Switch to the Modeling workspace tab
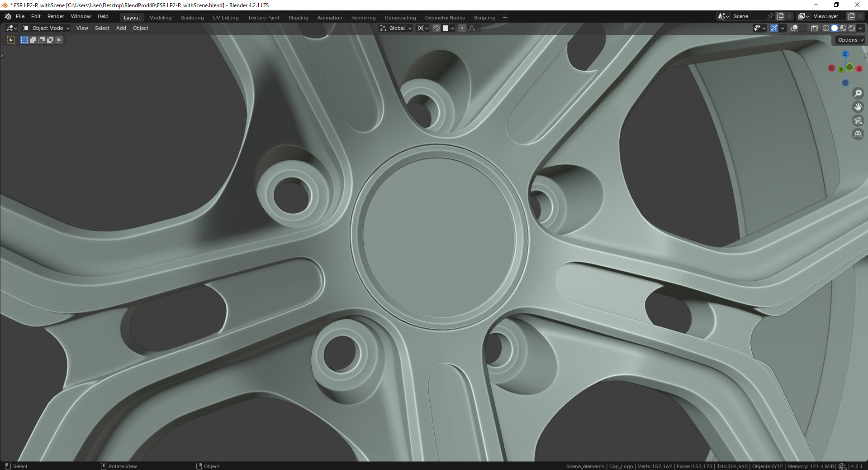The height and width of the screenshot is (470, 868). [x=160, y=18]
